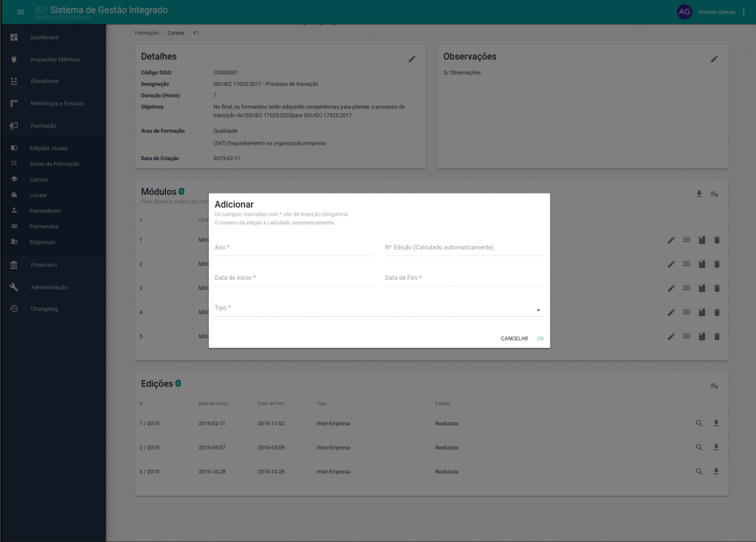Download edition 2 / 2019

coord(716,447)
